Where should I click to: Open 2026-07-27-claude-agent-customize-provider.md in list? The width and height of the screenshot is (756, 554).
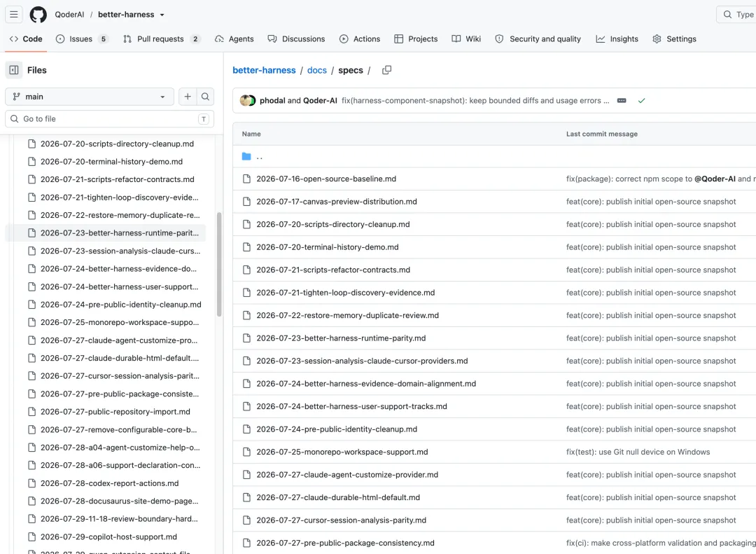tap(347, 474)
